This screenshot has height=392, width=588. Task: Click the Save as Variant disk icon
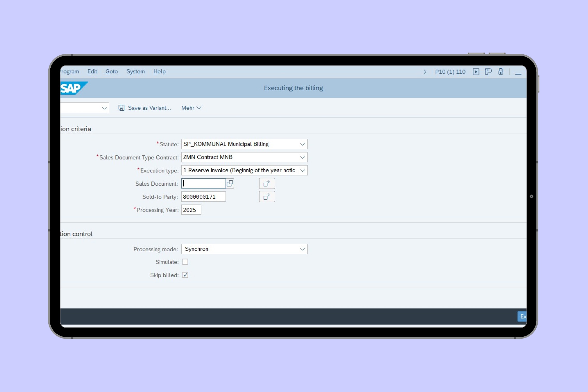point(121,108)
